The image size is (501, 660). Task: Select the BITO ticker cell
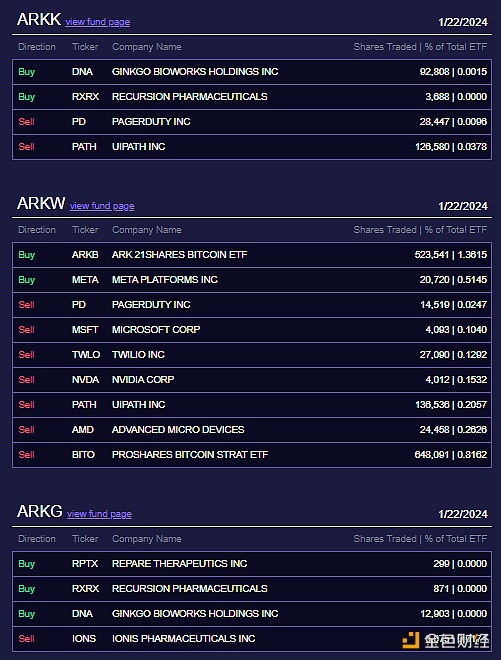pos(83,455)
